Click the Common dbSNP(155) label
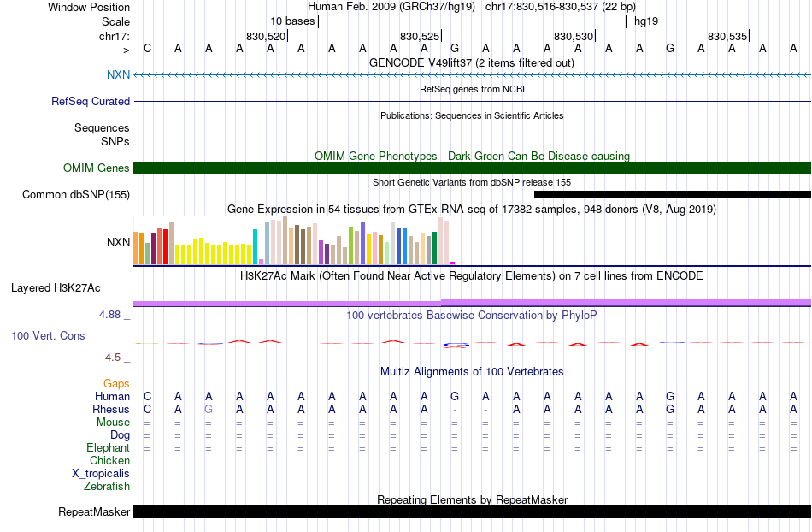812x532 pixels. point(75,195)
